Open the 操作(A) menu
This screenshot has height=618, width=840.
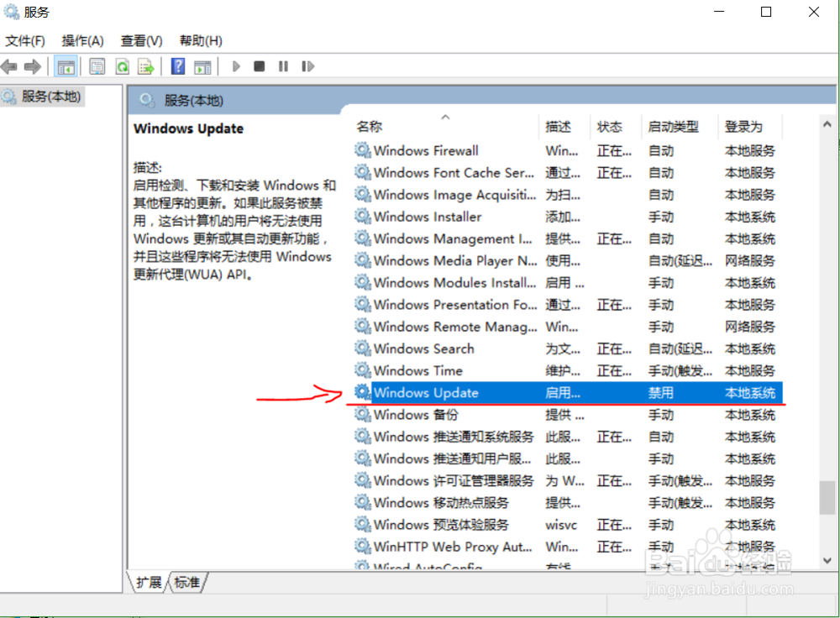point(82,40)
